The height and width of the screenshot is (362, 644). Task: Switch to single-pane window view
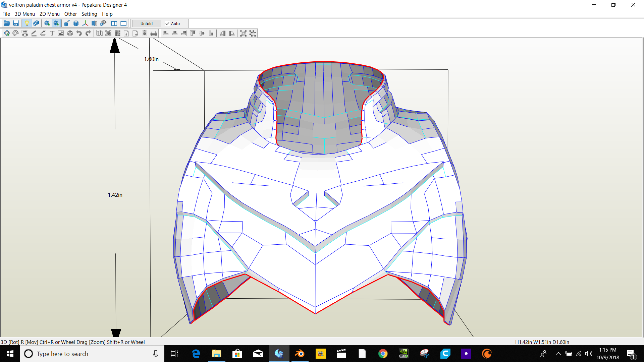pyautogui.click(x=123, y=23)
